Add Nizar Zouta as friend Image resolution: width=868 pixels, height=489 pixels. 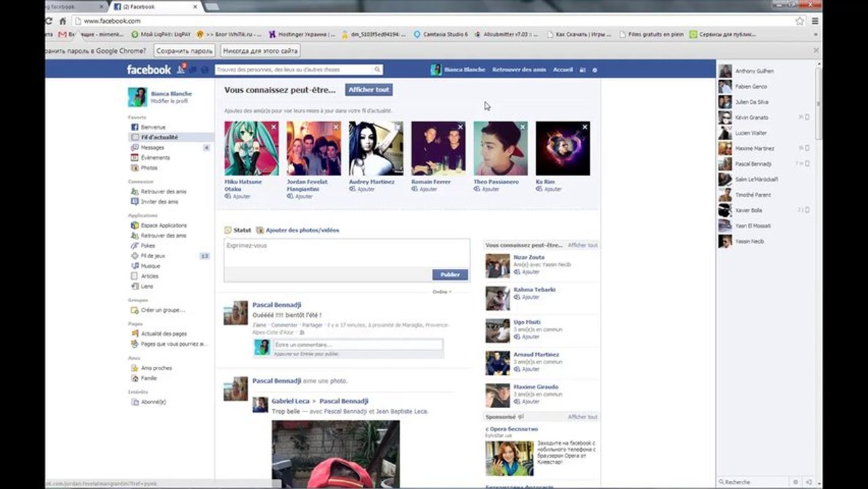point(527,272)
